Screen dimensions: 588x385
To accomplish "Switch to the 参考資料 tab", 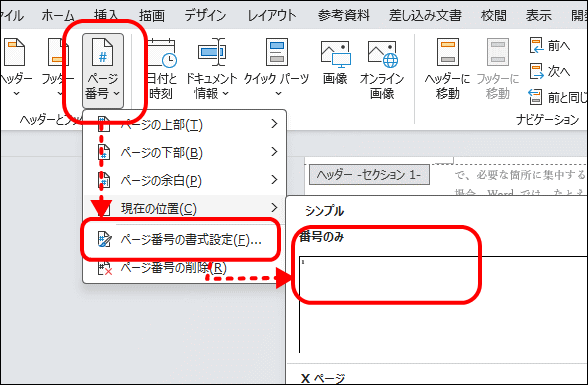I will click(x=344, y=16).
